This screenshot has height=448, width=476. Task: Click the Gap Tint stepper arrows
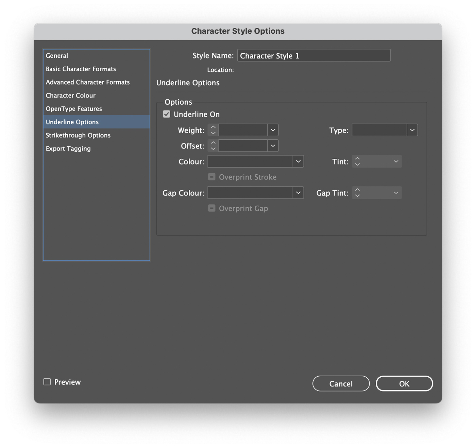(357, 193)
